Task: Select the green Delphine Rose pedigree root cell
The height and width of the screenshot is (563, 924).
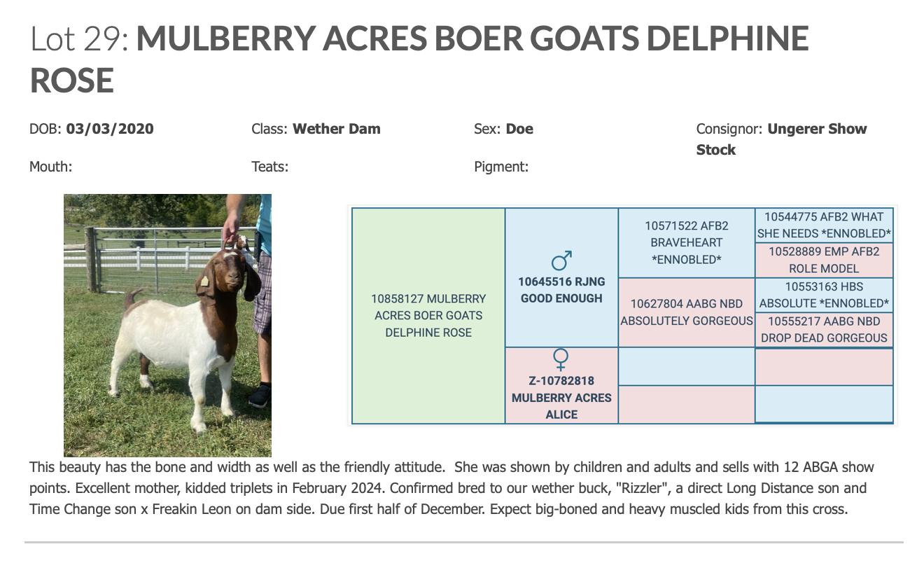Action: pyautogui.click(x=428, y=316)
